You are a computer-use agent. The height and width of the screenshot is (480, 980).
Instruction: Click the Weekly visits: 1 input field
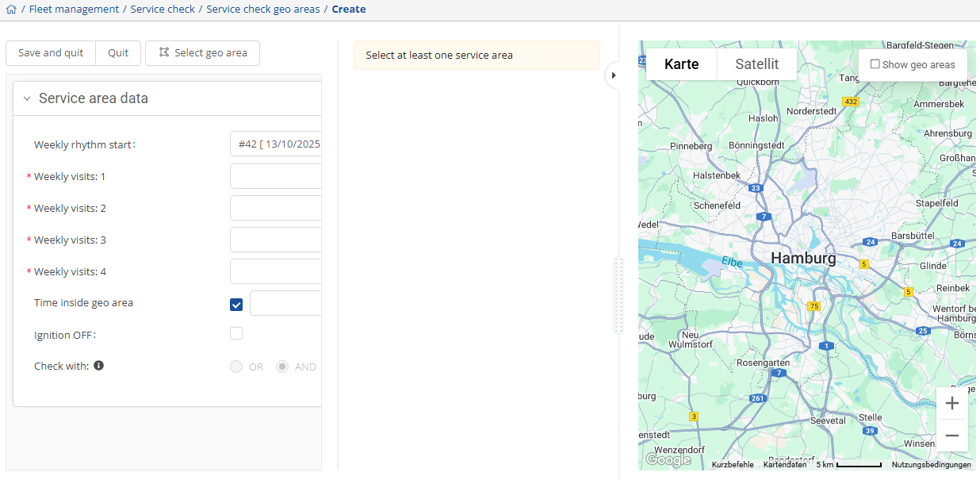click(276, 176)
